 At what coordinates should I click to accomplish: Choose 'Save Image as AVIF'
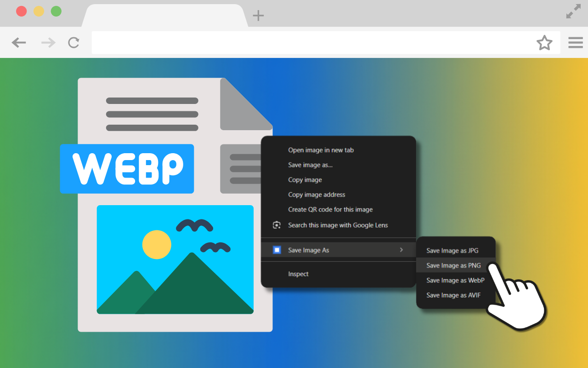click(x=453, y=295)
